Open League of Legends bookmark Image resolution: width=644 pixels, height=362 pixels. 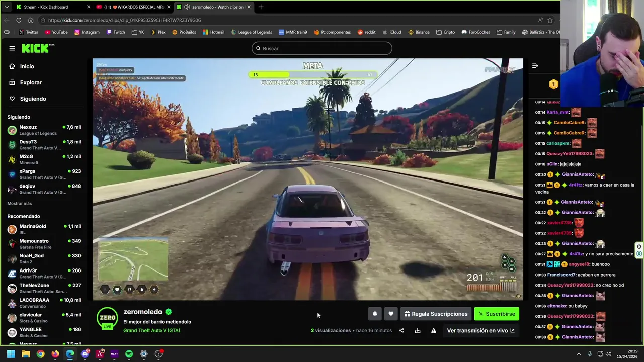point(252,32)
